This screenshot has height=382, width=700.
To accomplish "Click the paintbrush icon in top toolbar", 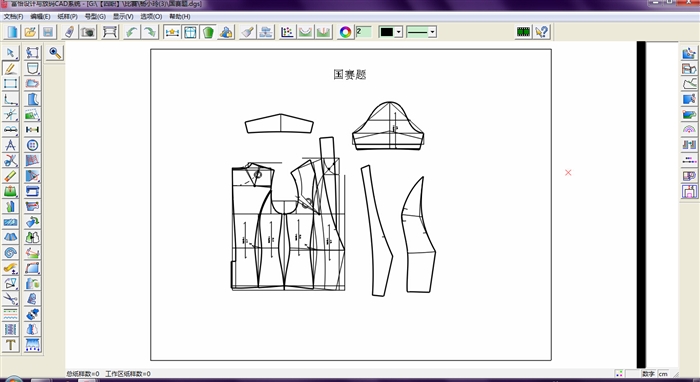I will (248, 32).
